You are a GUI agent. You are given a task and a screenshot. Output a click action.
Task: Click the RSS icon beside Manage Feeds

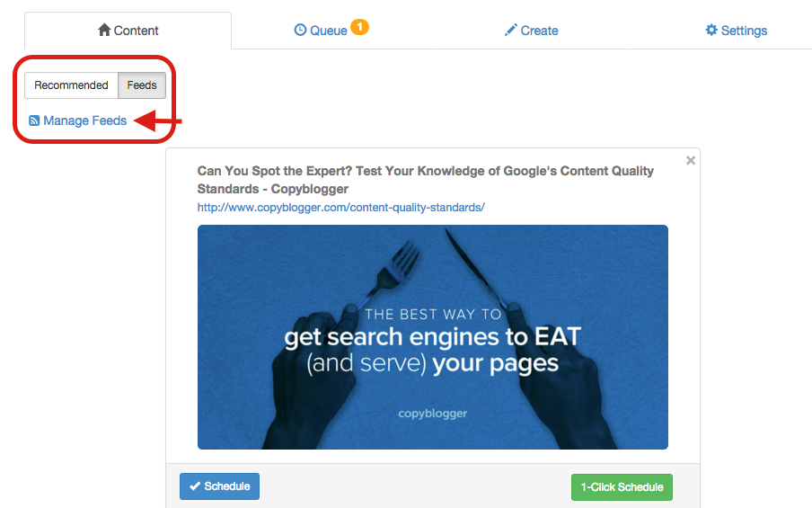34,120
